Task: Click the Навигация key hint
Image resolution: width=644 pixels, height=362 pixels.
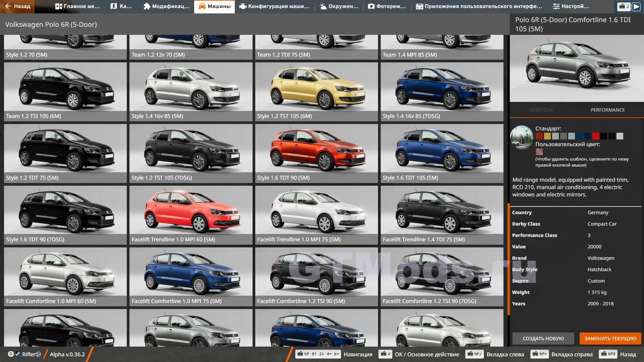Action: pyautogui.click(x=334, y=354)
